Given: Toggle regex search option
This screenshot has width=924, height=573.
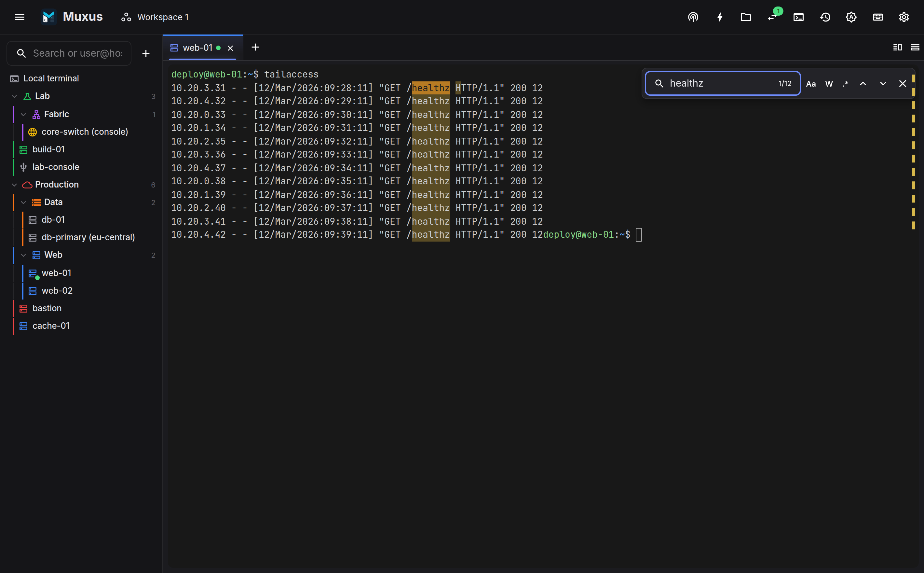Looking at the screenshot, I should point(845,84).
